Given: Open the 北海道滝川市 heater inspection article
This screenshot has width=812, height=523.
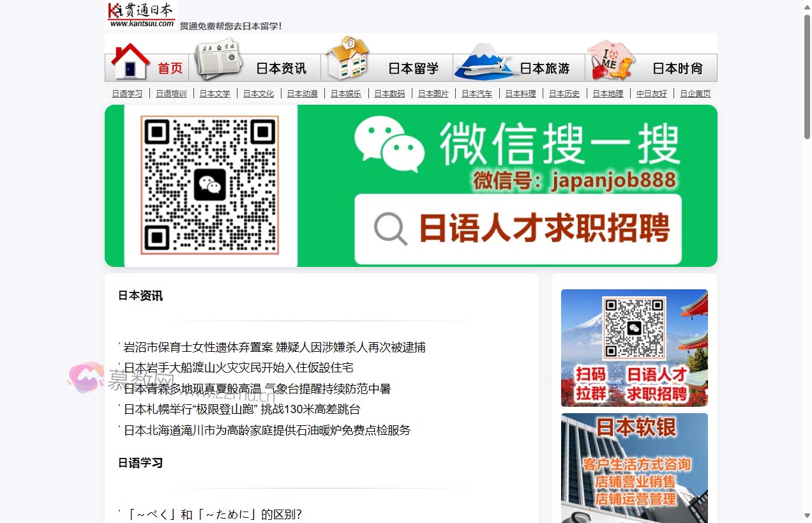Looking at the screenshot, I should pos(267,430).
